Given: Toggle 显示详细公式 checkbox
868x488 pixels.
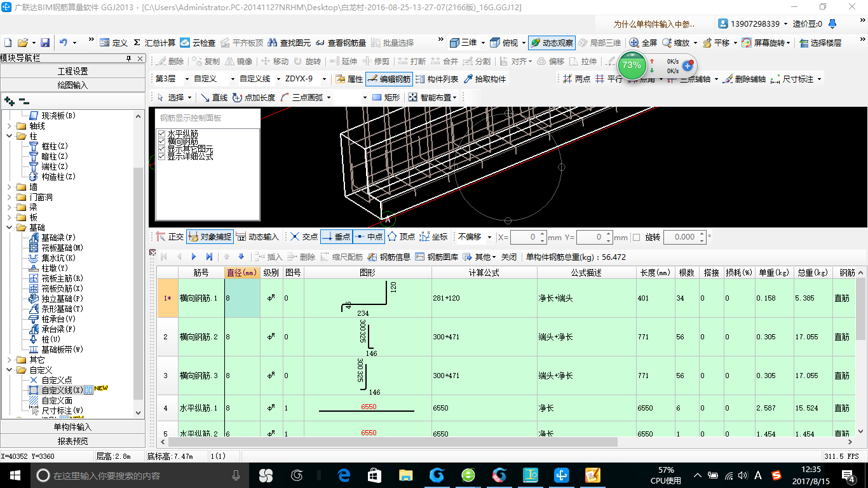Looking at the screenshot, I should pos(161,156).
